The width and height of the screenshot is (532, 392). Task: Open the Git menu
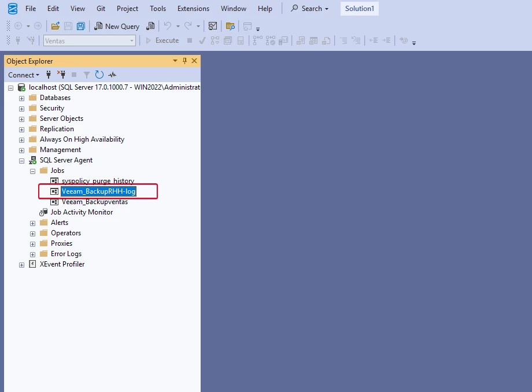pos(101,9)
